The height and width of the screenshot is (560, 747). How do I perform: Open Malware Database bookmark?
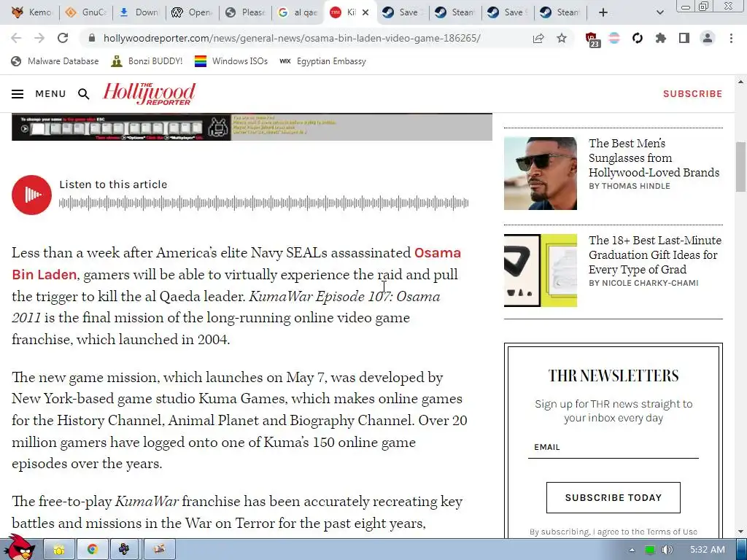[55, 61]
